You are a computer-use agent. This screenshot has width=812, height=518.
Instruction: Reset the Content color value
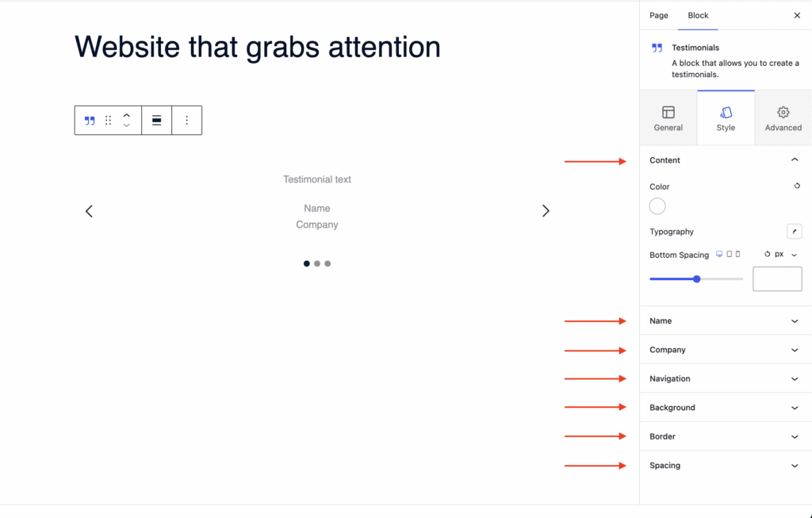point(797,186)
